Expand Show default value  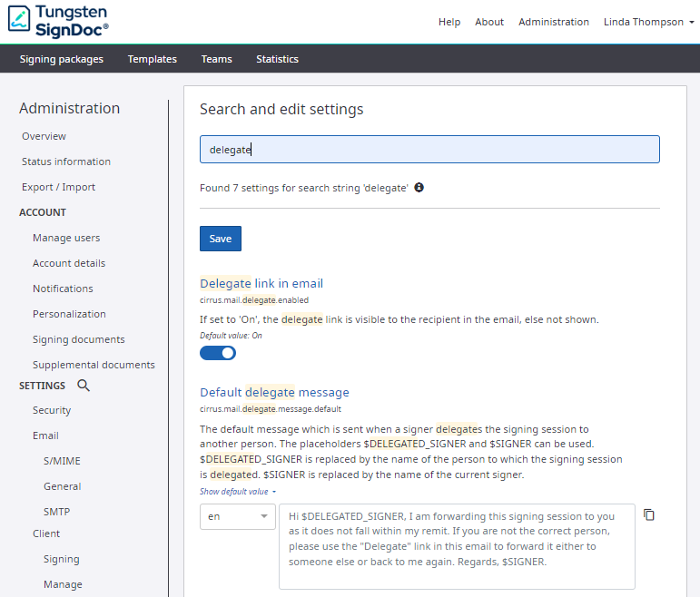pyautogui.click(x=238, y=491)
